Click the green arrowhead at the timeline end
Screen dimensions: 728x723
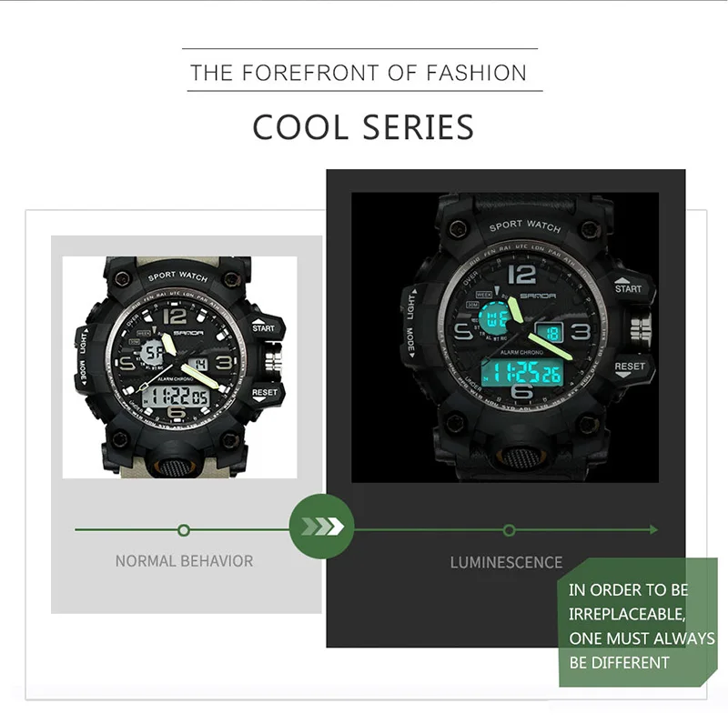pyautogui.click(x=653, y=529)
